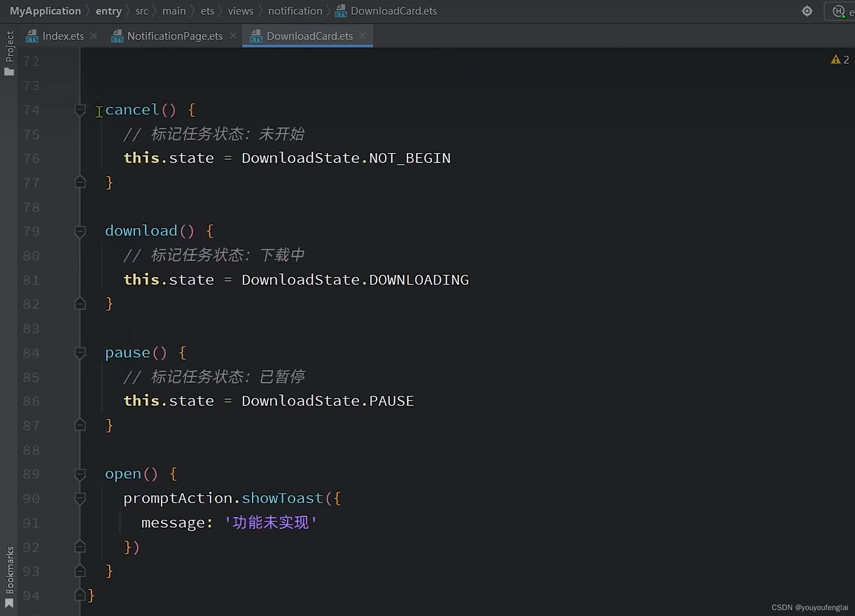Click DownloadCard.ets in the breadcrumb
The width and height of the screenshot is (855, 616).
[386, 11]
